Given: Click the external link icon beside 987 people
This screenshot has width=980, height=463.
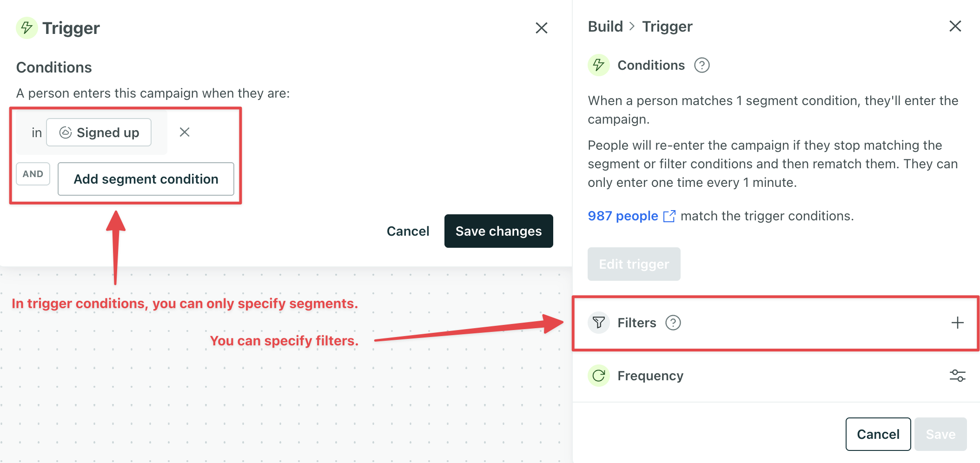Looking at the screenshot, I should point(669,216).
